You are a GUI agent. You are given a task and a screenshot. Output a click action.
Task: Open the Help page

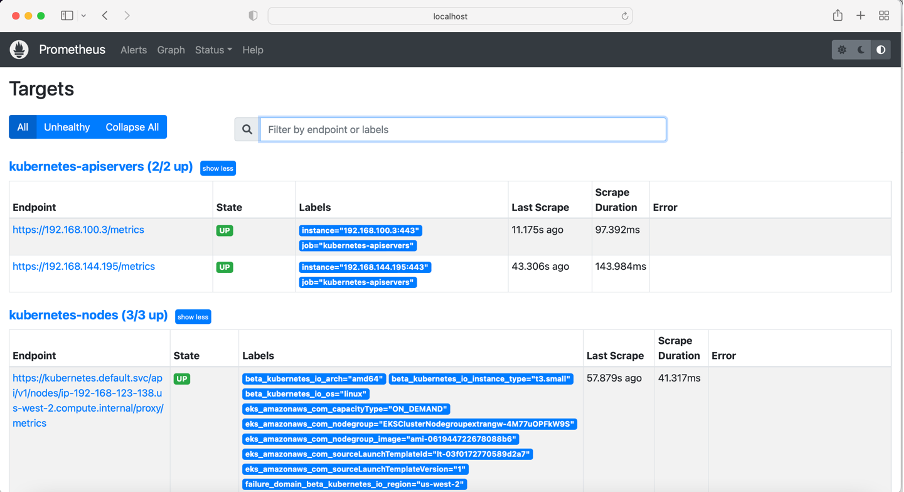coord(253,50)
